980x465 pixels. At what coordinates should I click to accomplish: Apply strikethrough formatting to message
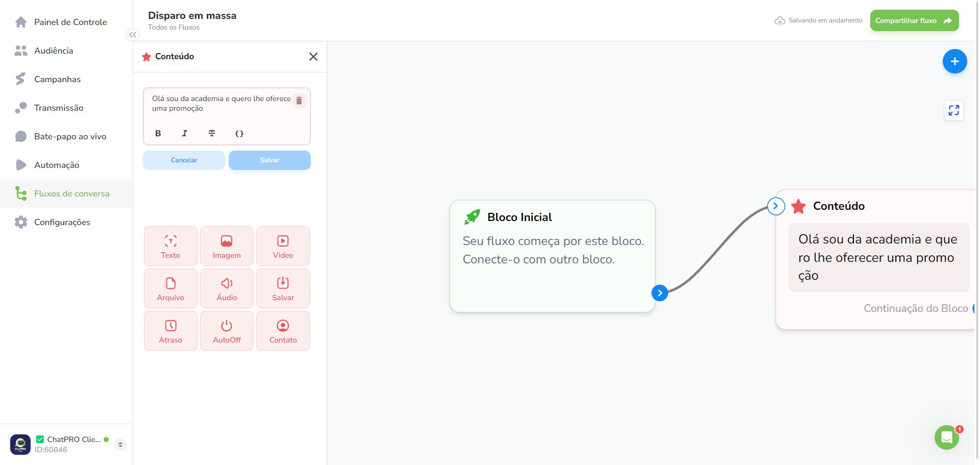(212, 133)
